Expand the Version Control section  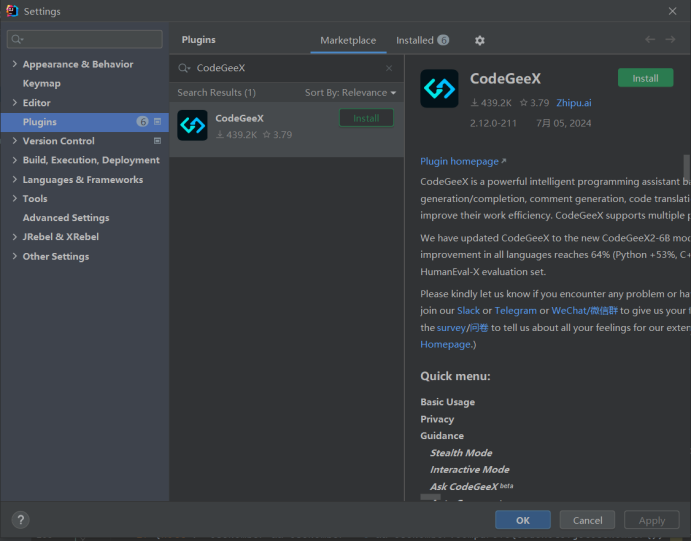tap(15, 141)
